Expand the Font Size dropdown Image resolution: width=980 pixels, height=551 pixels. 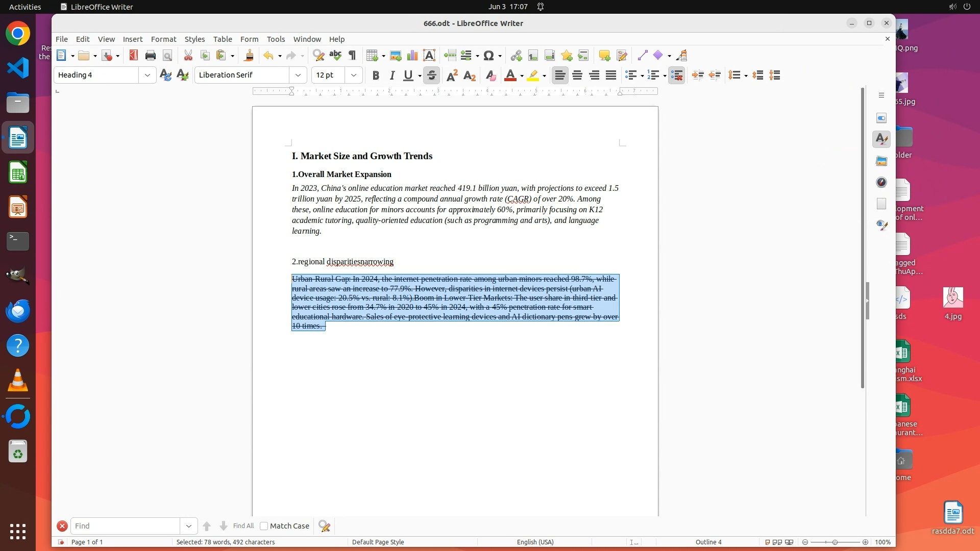point(353,76)
